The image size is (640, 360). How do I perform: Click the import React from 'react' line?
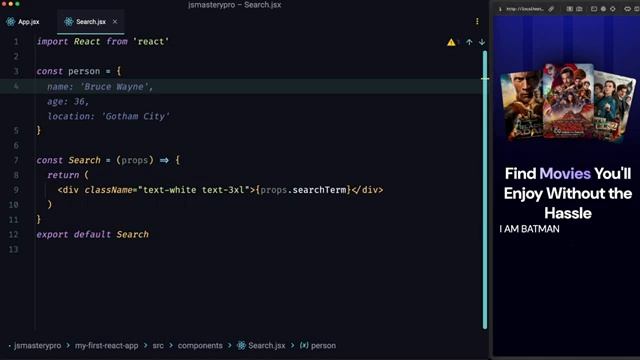coord(103,42)
